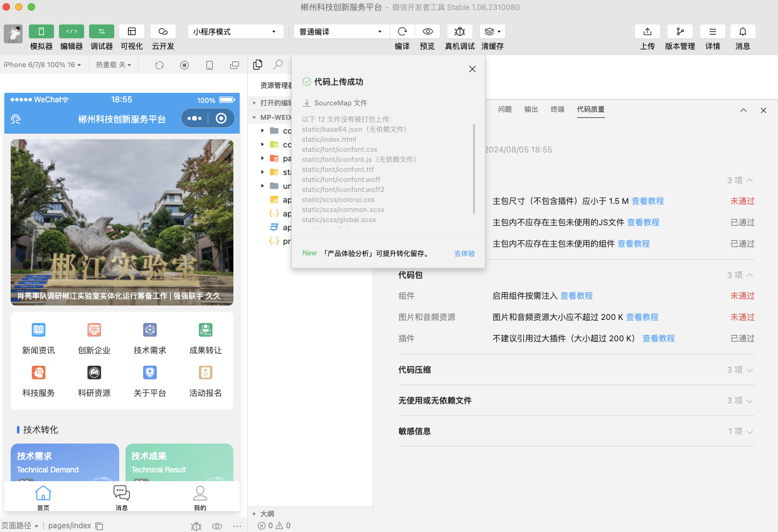Click the simulator refresh icon
Viewport: 778px width, 532px height.
[x=159, y=65]
